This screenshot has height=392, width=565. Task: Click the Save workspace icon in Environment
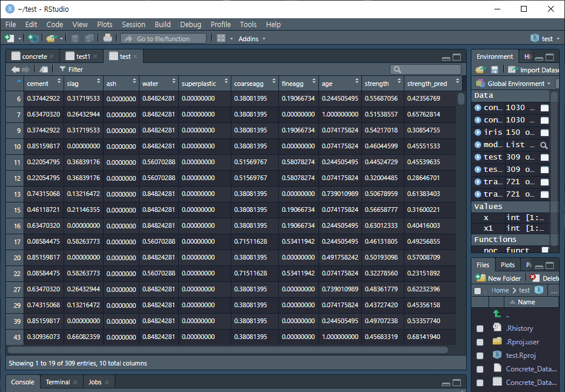(494, 70)
